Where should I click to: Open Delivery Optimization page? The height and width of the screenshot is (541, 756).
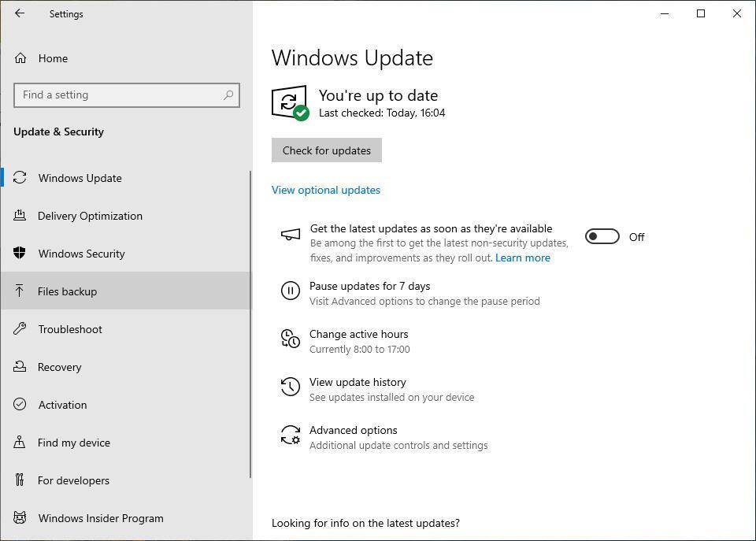pyautogui.click(x=125, y=216)
